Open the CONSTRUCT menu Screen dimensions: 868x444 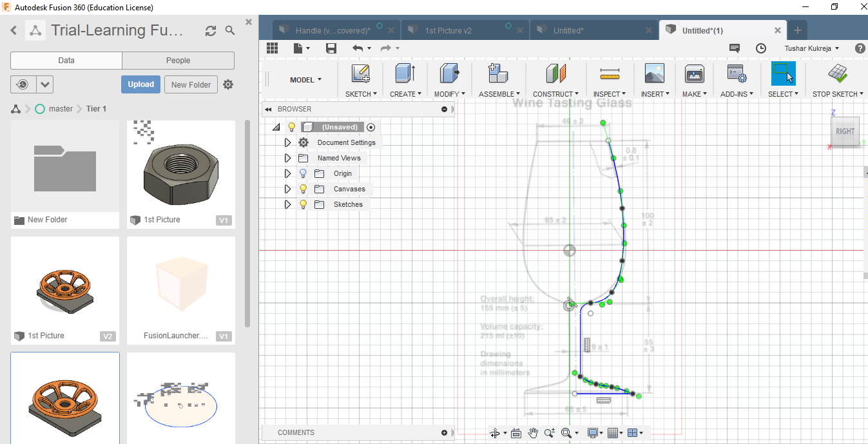pos(555,94)
